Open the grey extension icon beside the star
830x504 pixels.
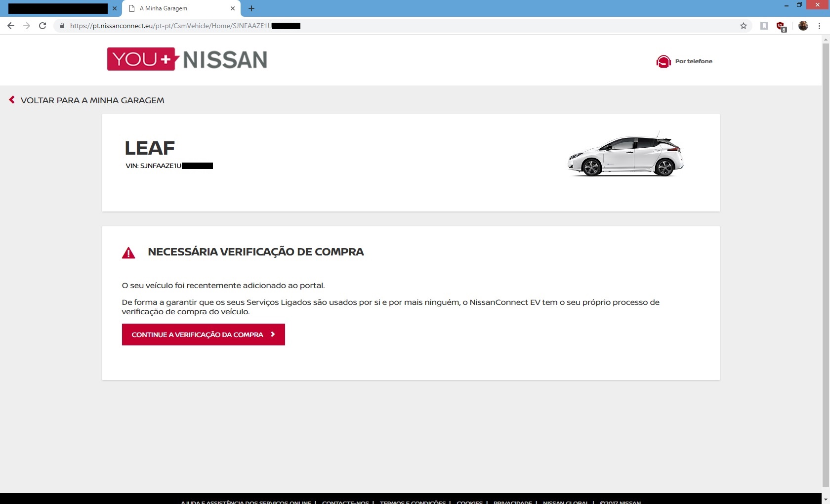coord(764,26)
